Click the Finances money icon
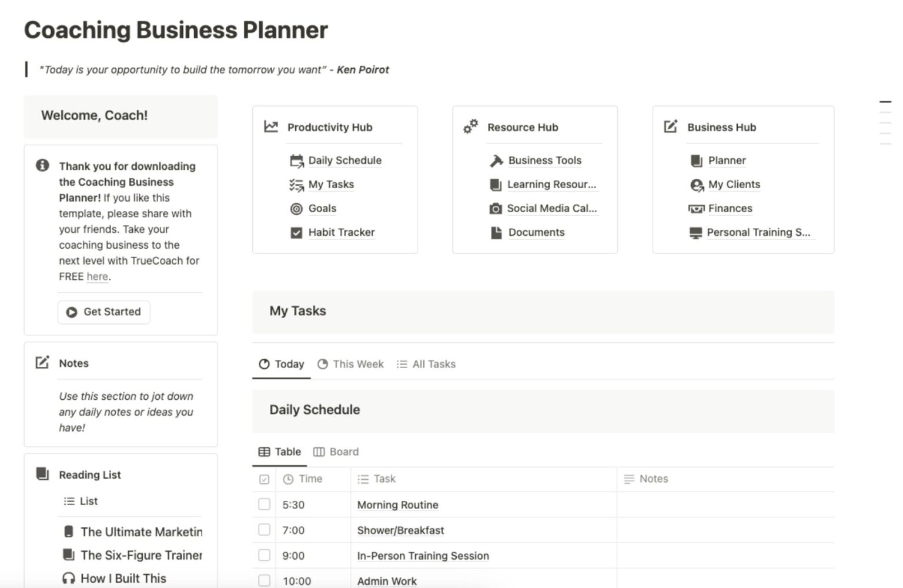 (x=696, y=209)
